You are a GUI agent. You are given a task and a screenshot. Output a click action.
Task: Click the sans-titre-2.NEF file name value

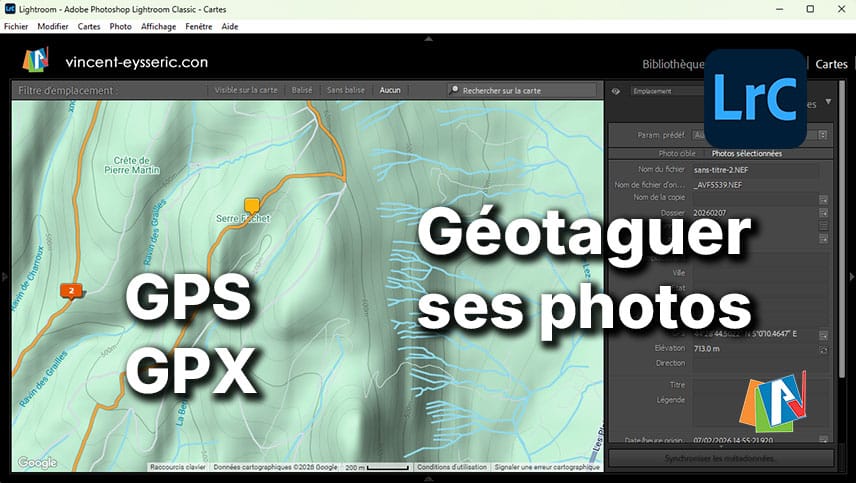(721, 170)
